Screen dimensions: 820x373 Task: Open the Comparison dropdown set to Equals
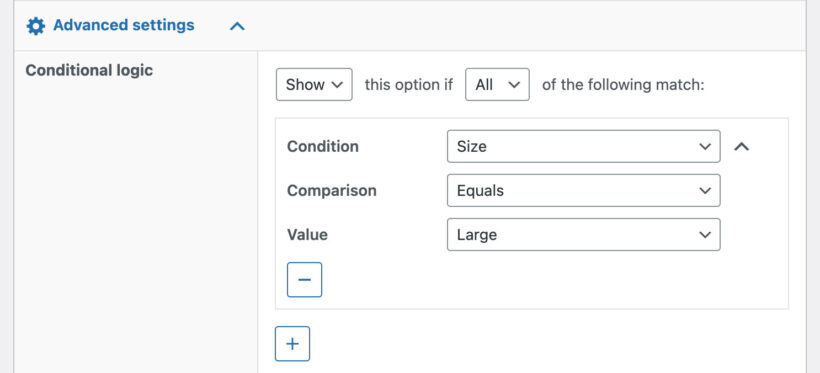pos(584,190)
